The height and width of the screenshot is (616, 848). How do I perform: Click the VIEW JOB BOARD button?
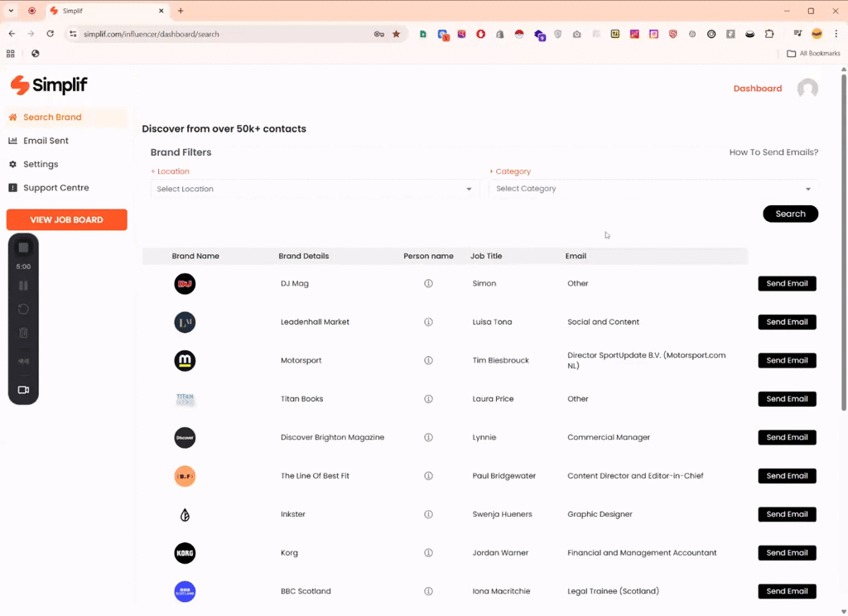tap(66, 219)
